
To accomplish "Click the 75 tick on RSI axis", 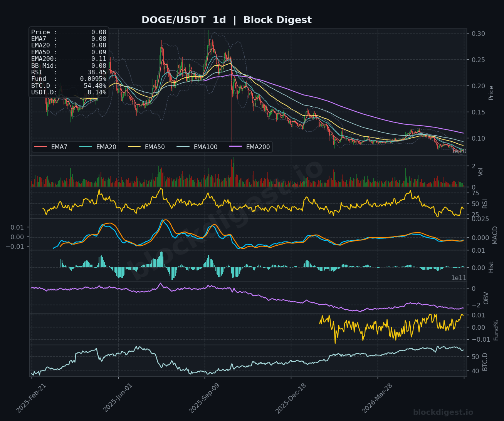I will [475, 193].
